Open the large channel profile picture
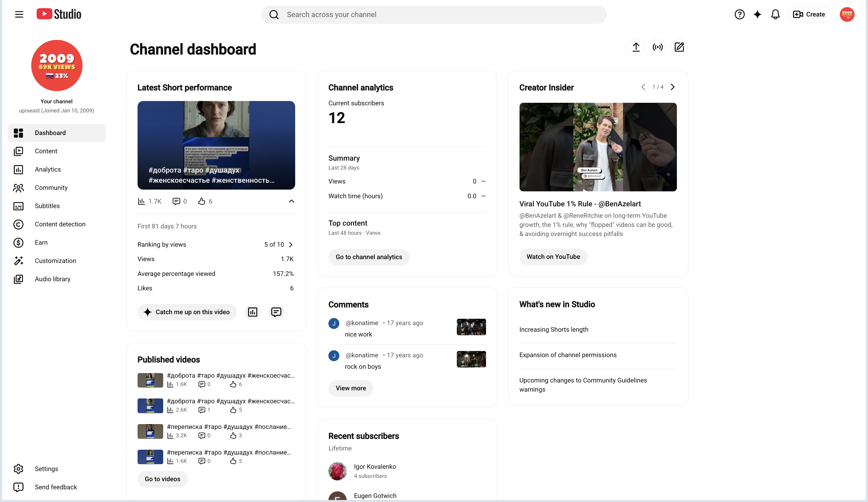This screenshot has height=502, width=868. (57, 65)
